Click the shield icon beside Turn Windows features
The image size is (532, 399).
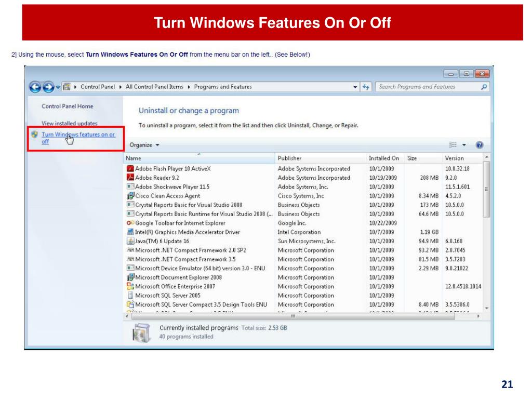[35, 135]
